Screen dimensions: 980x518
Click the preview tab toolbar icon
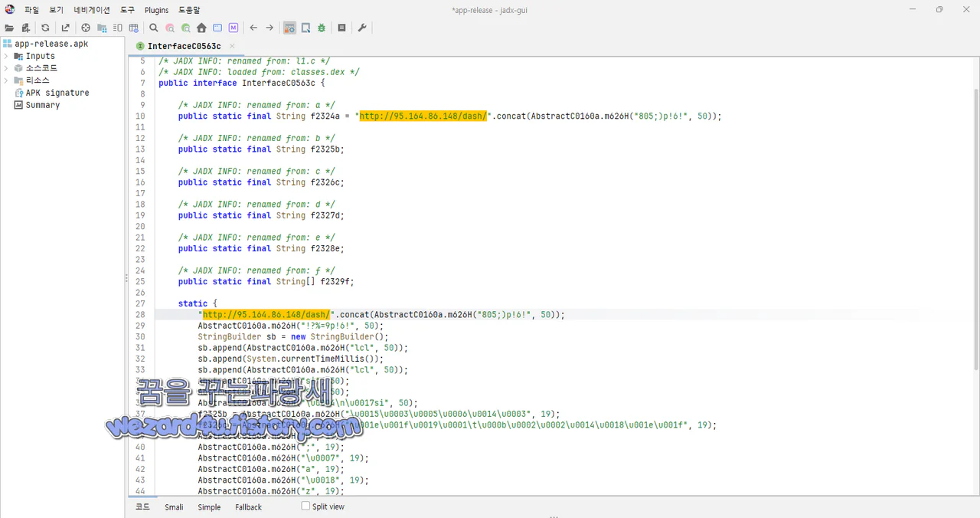coord(118,28)
